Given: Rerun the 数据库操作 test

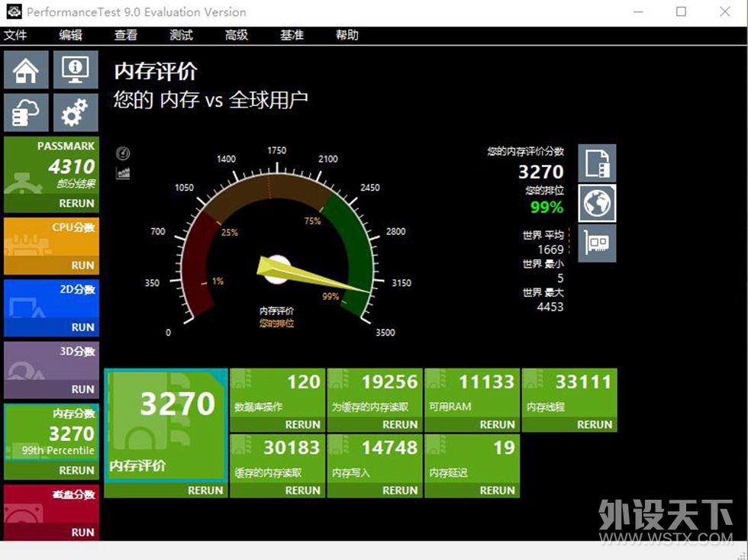Looking at the screenshot, I should coord(302,424).
